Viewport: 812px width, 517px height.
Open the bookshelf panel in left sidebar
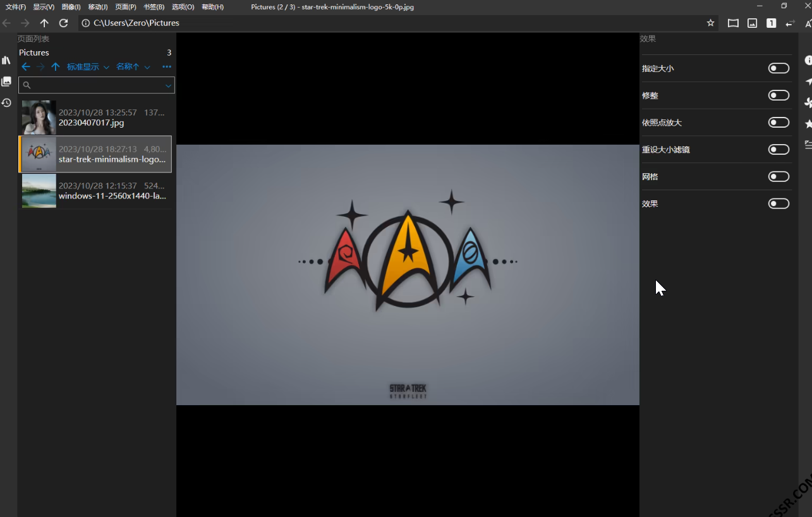point(6,61)
